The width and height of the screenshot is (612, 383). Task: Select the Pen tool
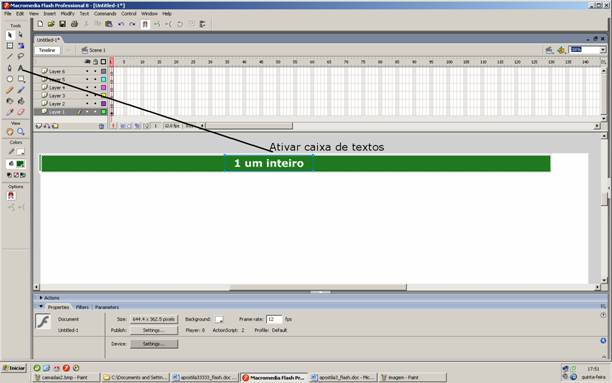[x=10, y=68]
